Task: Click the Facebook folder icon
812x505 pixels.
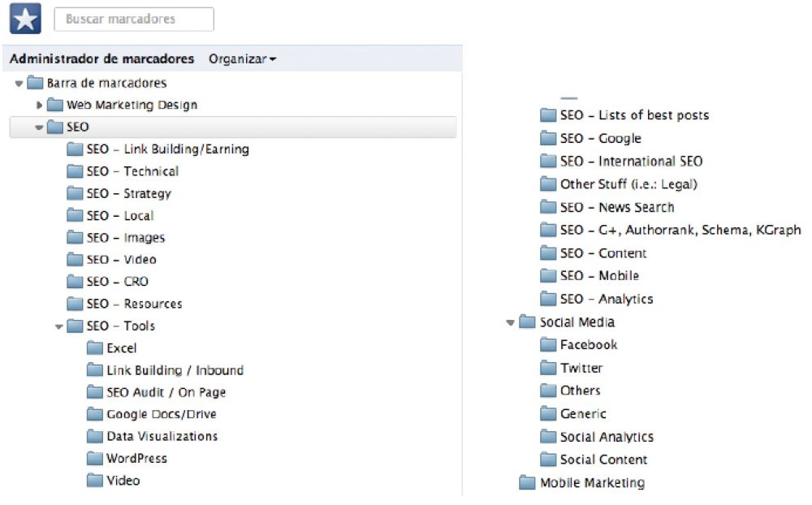Action: click(549, 345)
